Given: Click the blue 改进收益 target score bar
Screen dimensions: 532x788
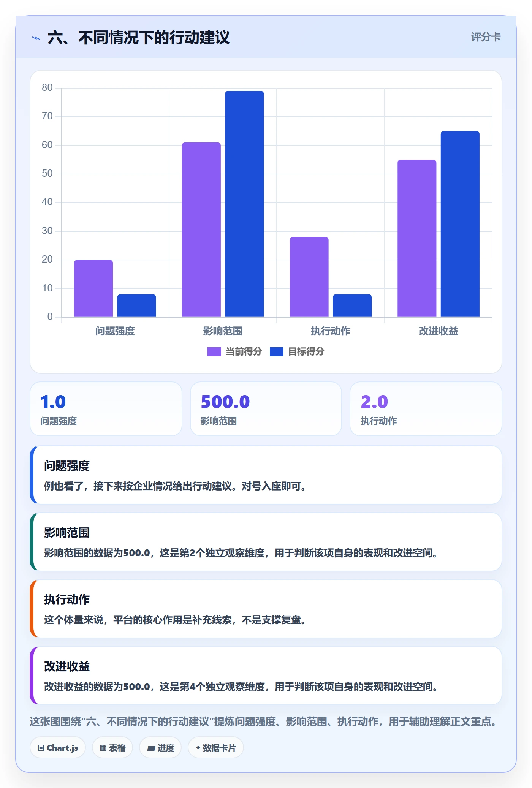Looking at the screenshot, I should (460, 224).
